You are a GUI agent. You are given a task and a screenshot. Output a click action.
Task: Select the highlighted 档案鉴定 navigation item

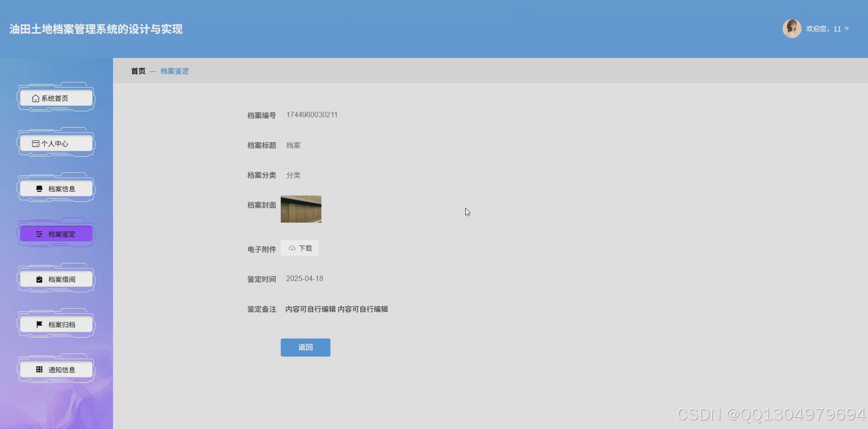click(56, 234)
